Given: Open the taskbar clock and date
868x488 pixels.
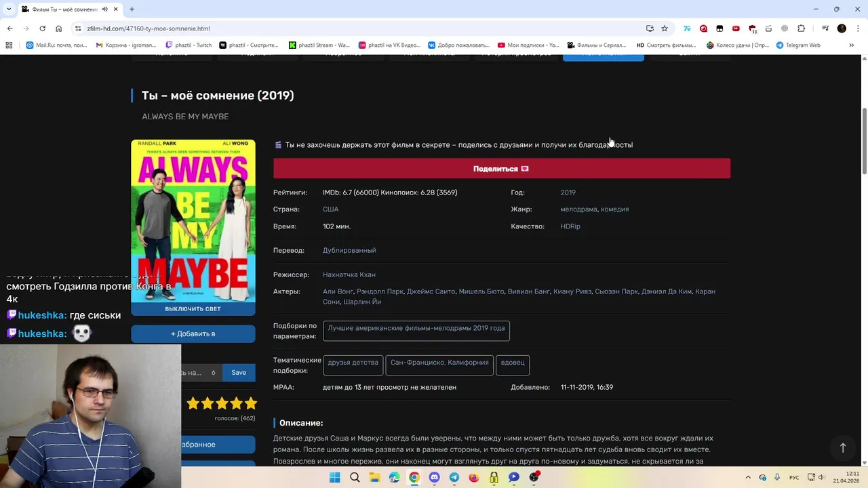Looking at the screenshot, I should point(848,477).
